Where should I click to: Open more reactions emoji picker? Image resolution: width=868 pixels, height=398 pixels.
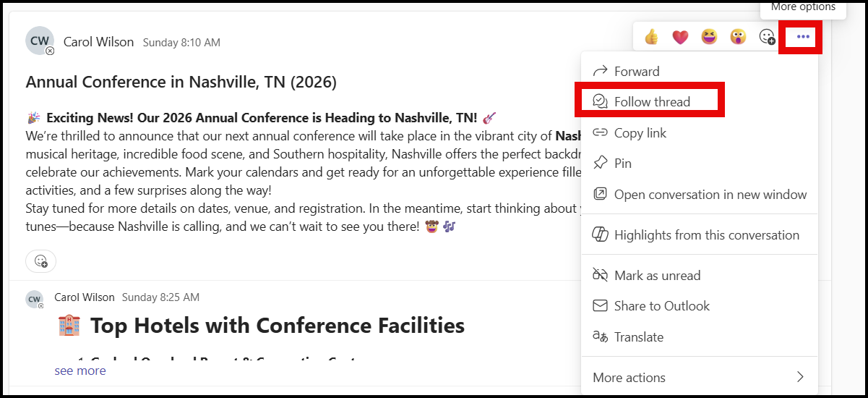click(767, 37)
